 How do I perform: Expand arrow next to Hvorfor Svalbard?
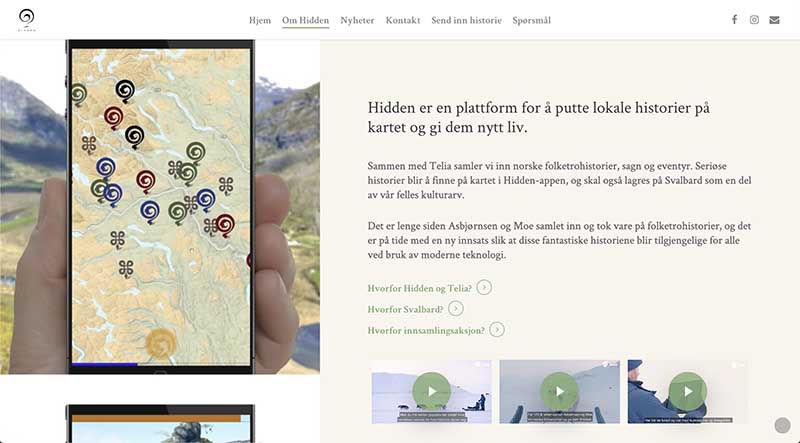click(x=456, y=308)
